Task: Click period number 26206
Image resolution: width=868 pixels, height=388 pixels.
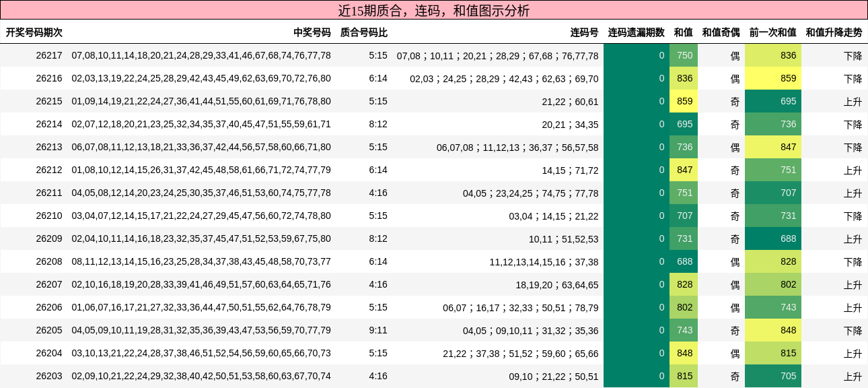Action: tap(49, 307)
